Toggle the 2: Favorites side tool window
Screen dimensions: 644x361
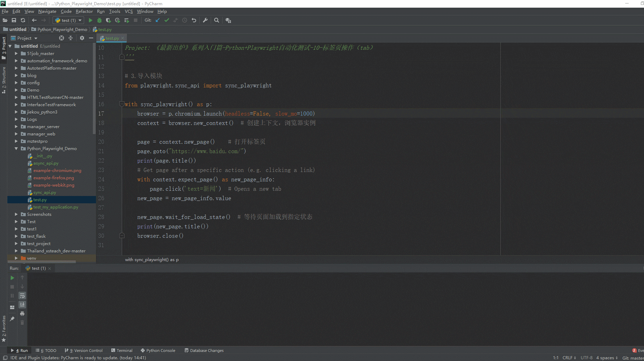[4, 329]
